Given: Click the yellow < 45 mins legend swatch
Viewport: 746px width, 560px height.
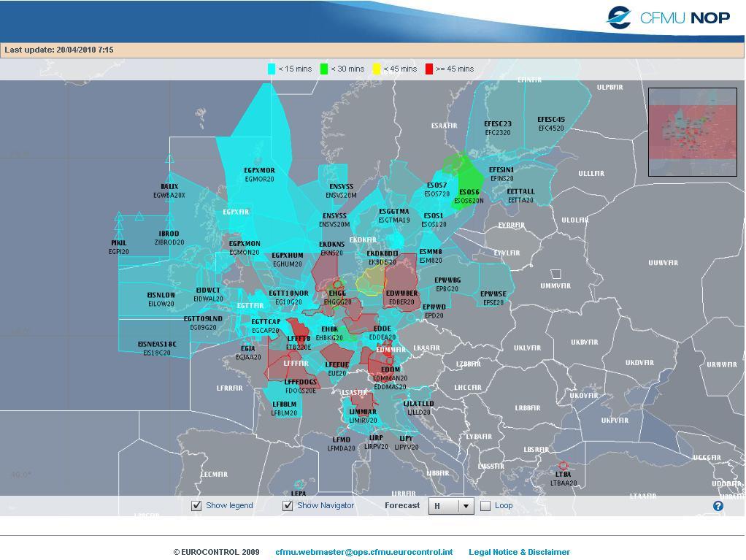Looking at the screenshot, I should 377,69.
